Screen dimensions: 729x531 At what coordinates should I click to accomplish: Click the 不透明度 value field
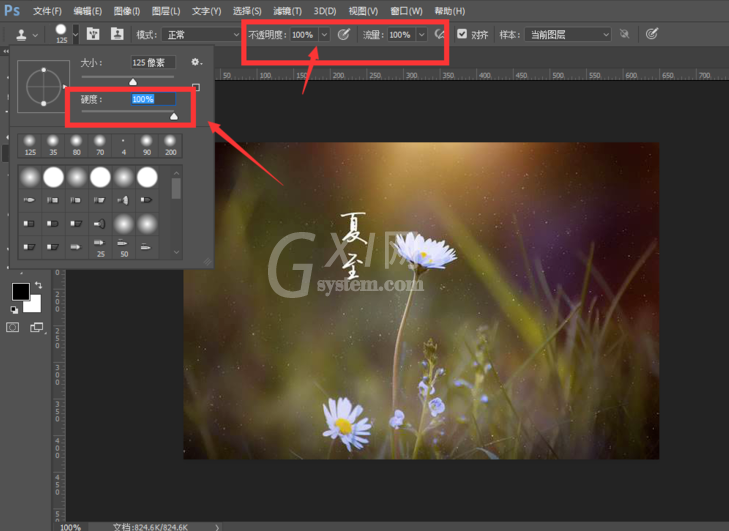305,34
